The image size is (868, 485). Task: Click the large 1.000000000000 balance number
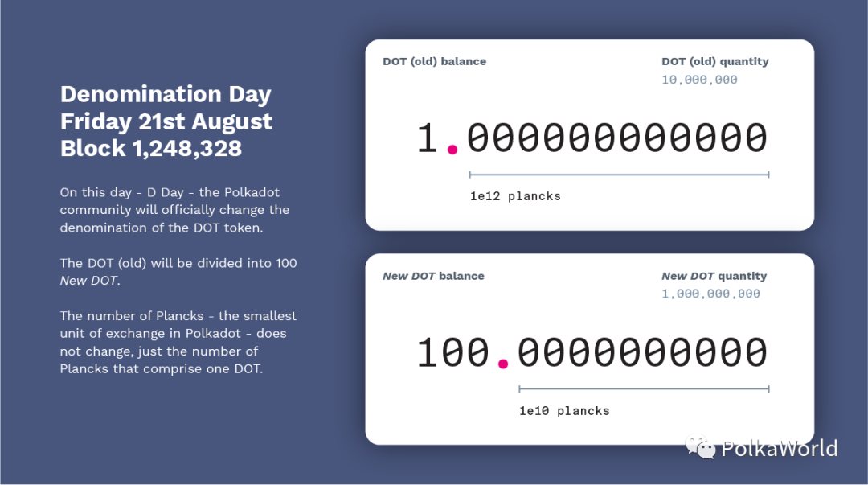click(x=592, y=138)
